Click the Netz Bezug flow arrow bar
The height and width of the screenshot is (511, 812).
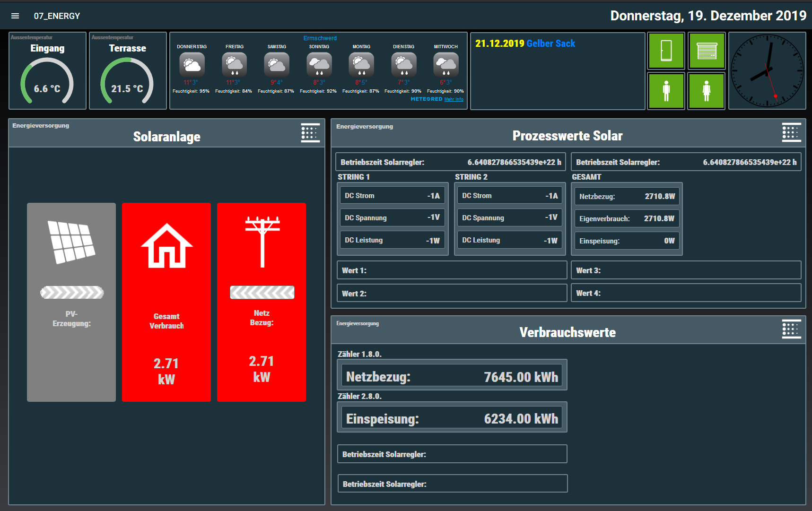(x=262, y=292)
